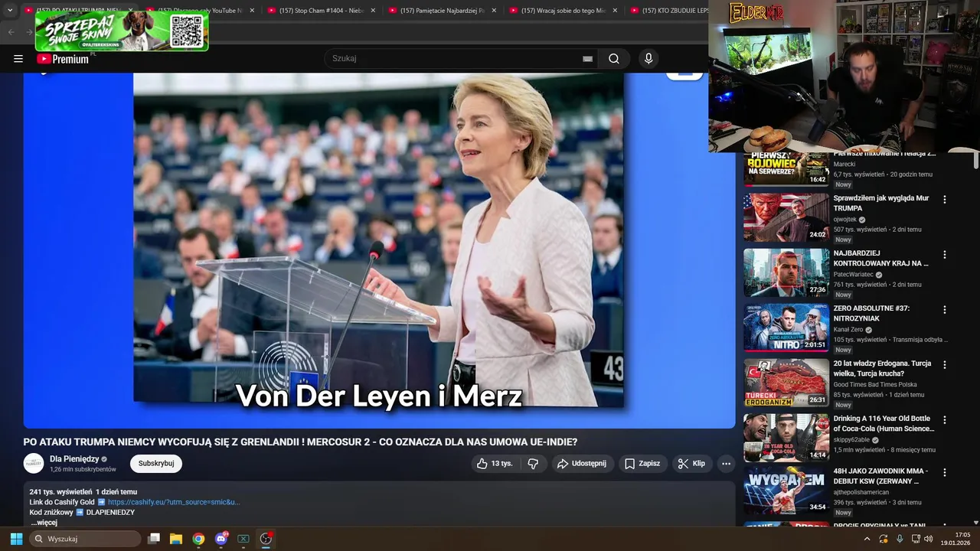This screenshot has width=980, height=551.
Task: Open 20 lat władzy Erdogana title
Action: [x=882, y=368]
